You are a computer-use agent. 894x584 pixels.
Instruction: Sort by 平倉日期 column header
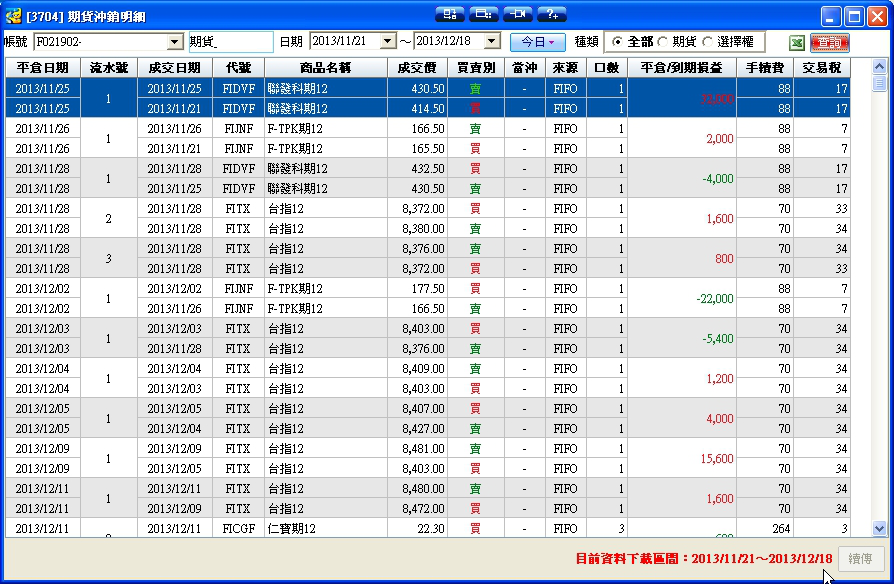tap(43, 68)
